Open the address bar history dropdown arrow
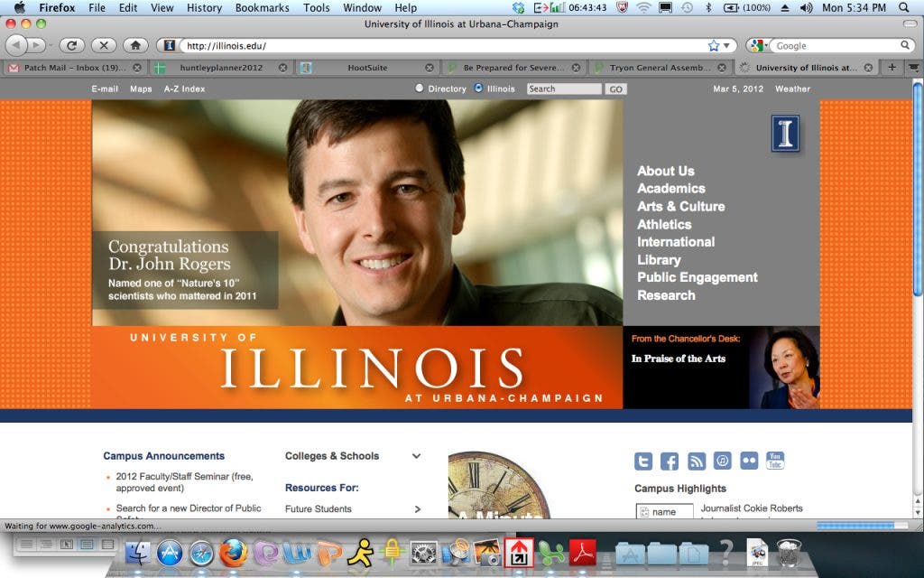The width and height of the screenshot is (924, 578). click(727, 45)
